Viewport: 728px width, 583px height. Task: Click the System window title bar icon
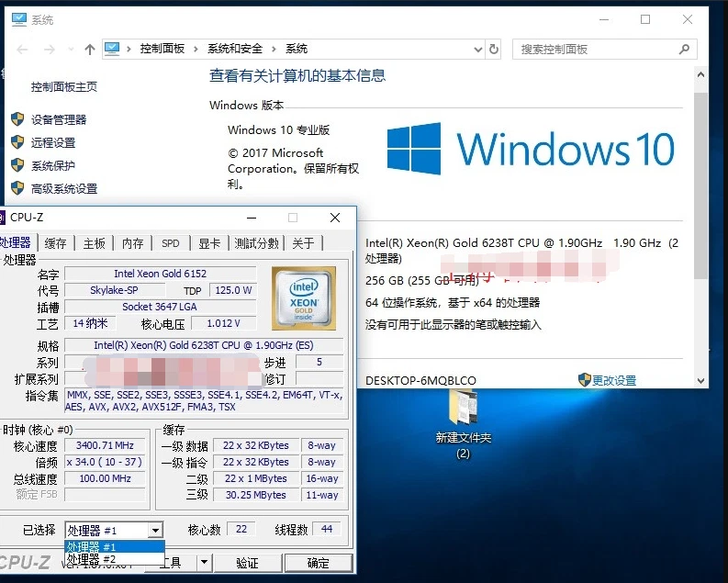click(19, 19)
